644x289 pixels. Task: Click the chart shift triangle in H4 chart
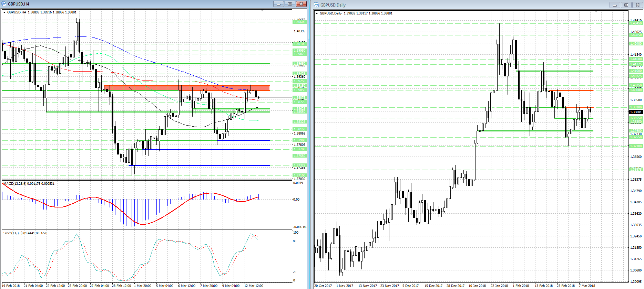coord(262,11)
